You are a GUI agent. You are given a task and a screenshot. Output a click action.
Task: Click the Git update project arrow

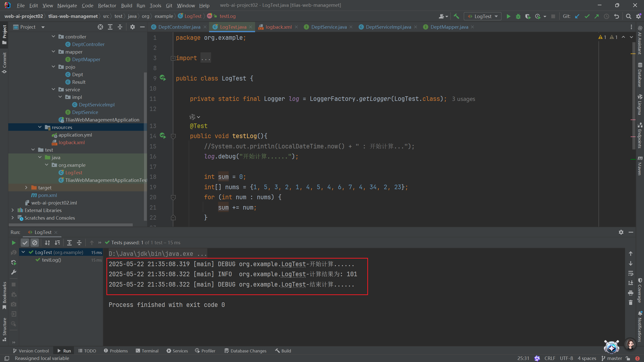(577, 16)
